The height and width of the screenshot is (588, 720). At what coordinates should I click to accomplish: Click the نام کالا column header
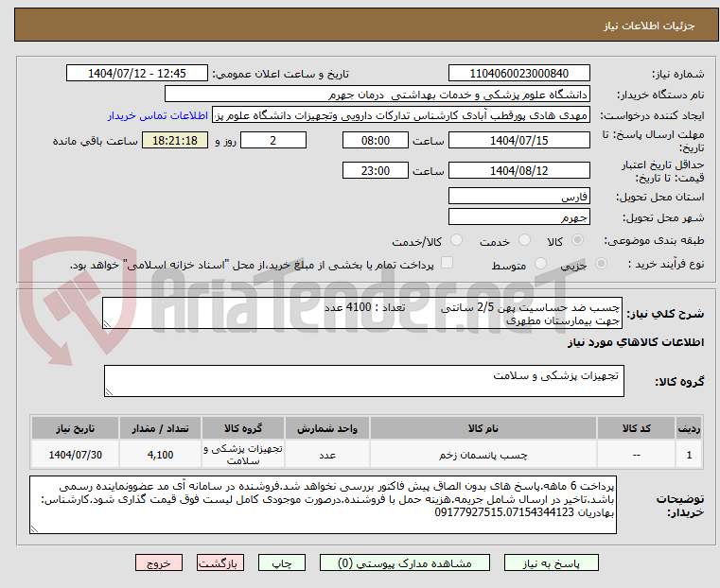click(x=483, y=428)
